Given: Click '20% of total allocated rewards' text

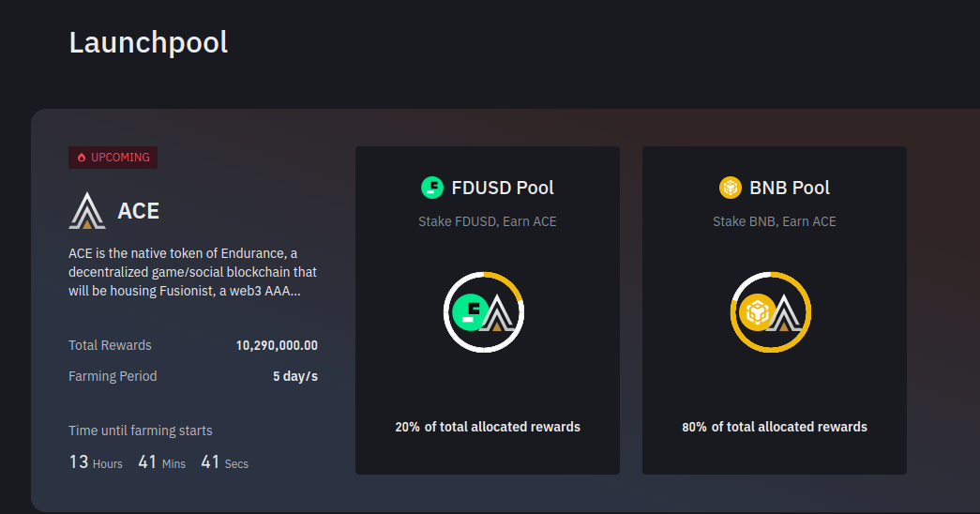Looking at the screenshot, I should 488,427.
